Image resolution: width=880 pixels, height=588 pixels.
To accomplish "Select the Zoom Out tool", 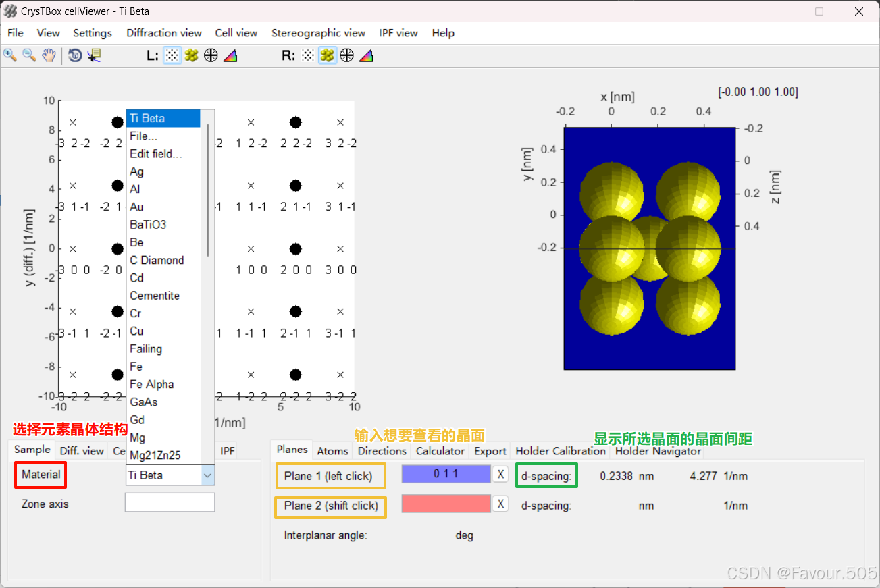I will click(29, 55).
